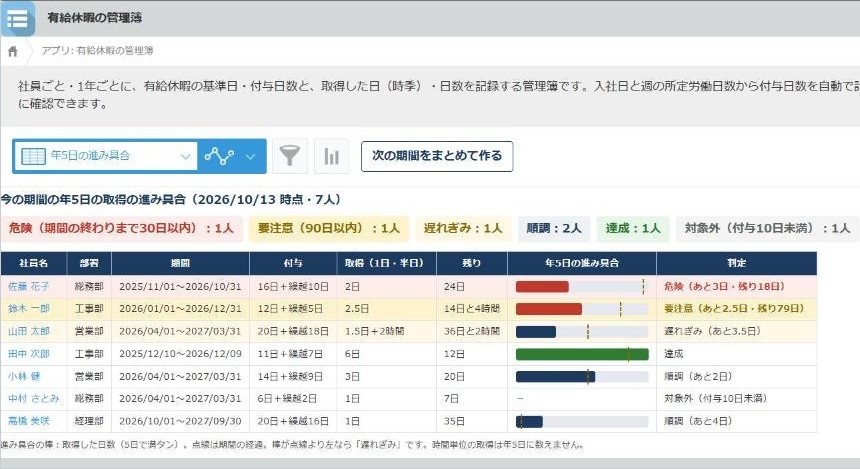Click the table view icon in view selector

33,156
